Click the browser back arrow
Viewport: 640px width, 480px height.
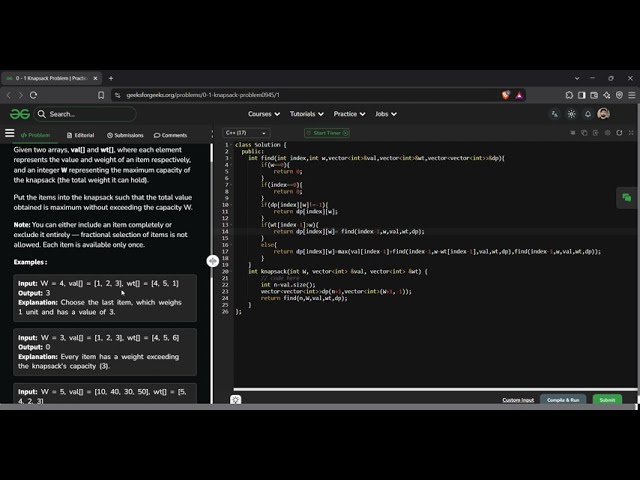9,95
